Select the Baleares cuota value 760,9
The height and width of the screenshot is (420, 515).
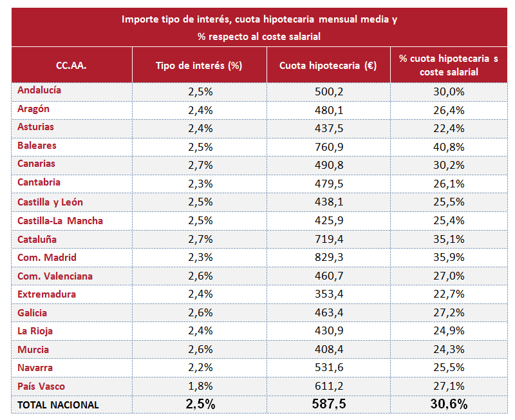[328, 146]
